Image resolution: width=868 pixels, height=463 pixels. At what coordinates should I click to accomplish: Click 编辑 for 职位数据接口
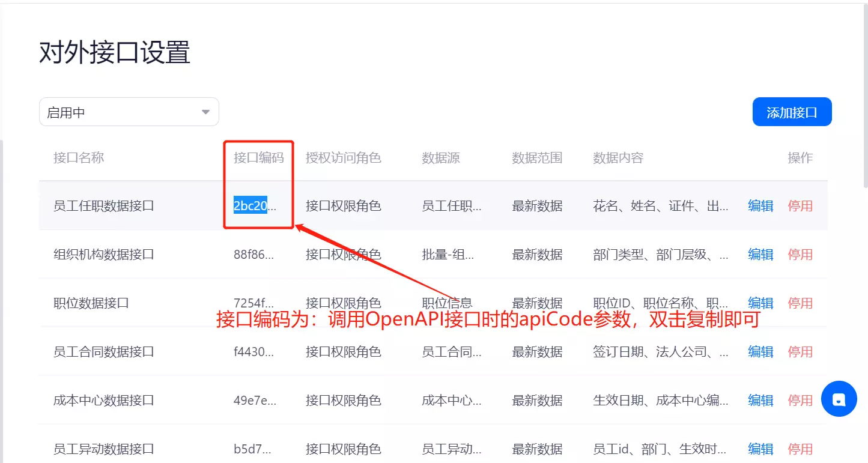pyautogui.click(x=760, y=303)
